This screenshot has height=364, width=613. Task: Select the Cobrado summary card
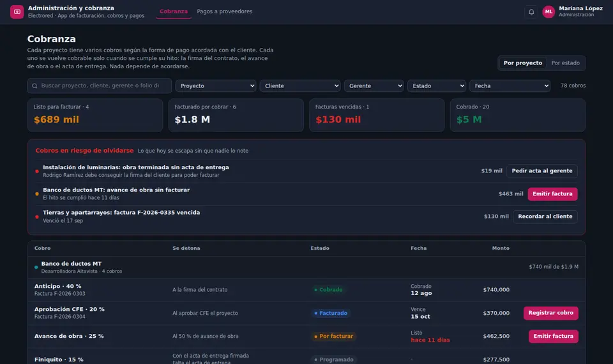click(518, 116)
